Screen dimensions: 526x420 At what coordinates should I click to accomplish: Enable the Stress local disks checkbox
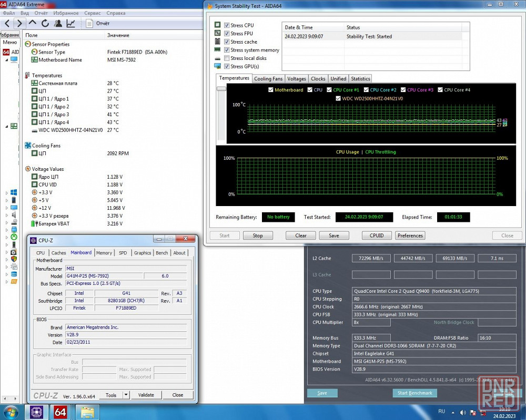click(227, 58)
